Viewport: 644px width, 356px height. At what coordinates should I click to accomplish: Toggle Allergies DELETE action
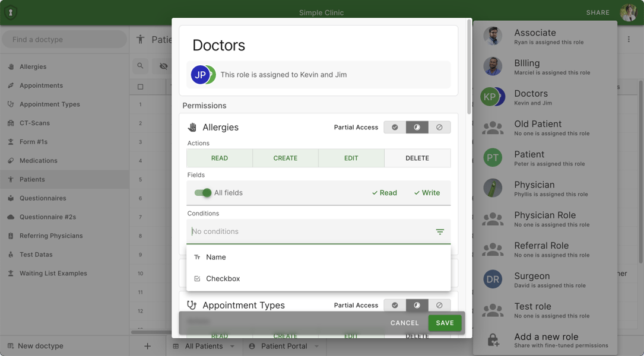[x=417, y=158]
